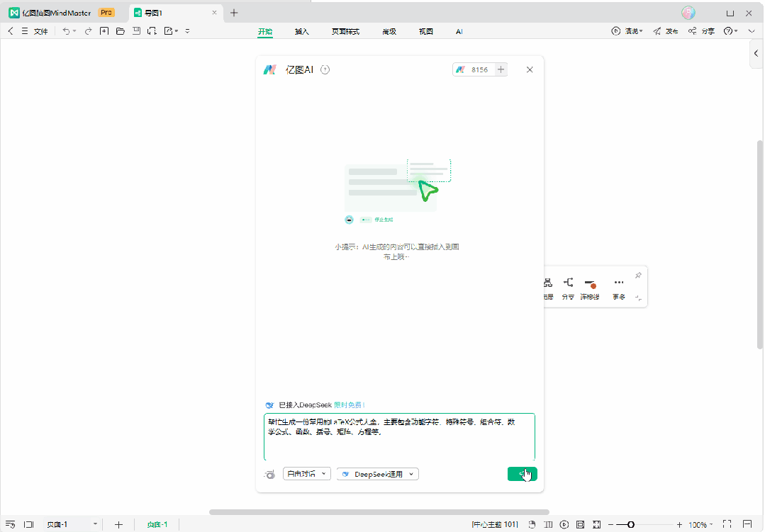Switch to the 插入 ribbon tab

302,31
